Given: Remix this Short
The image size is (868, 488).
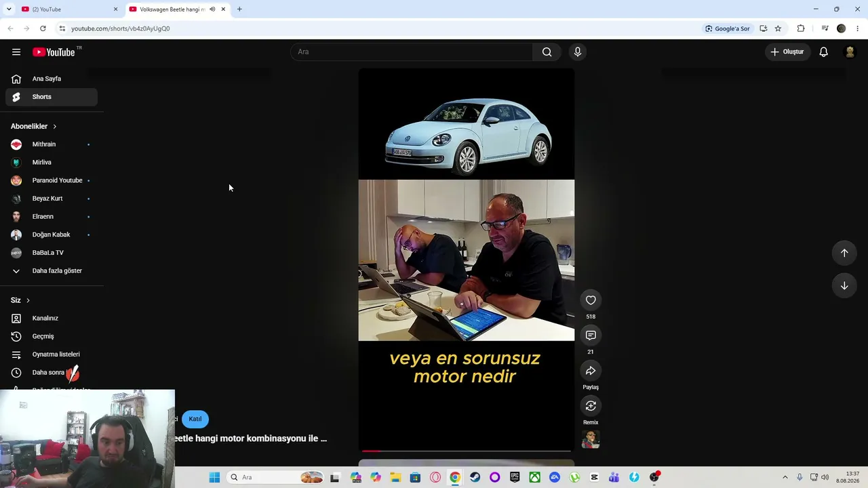Looking at the screenshot, I should tap(591, 406).
